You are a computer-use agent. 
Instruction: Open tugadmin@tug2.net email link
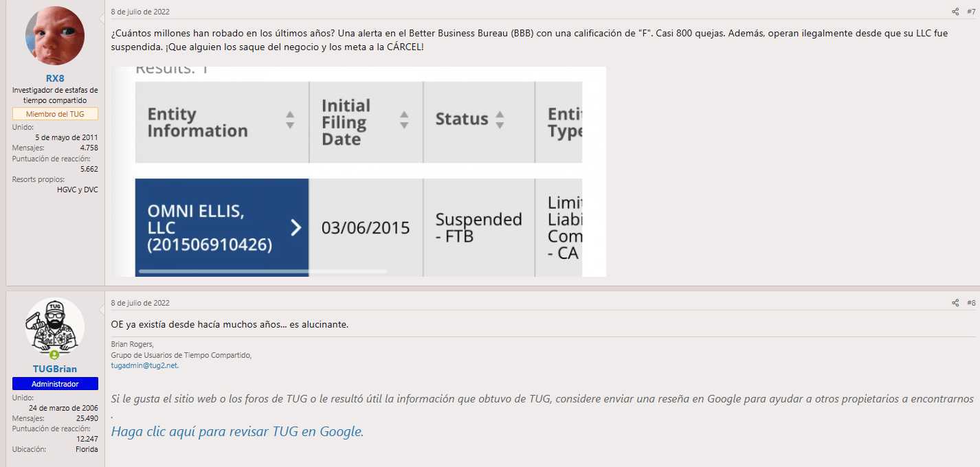click(144, 365)
